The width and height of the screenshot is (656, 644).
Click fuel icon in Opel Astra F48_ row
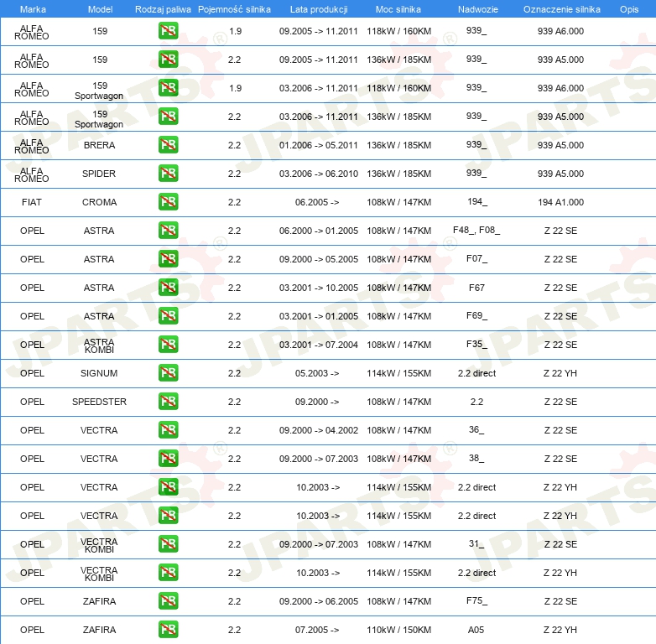point(168,231)
